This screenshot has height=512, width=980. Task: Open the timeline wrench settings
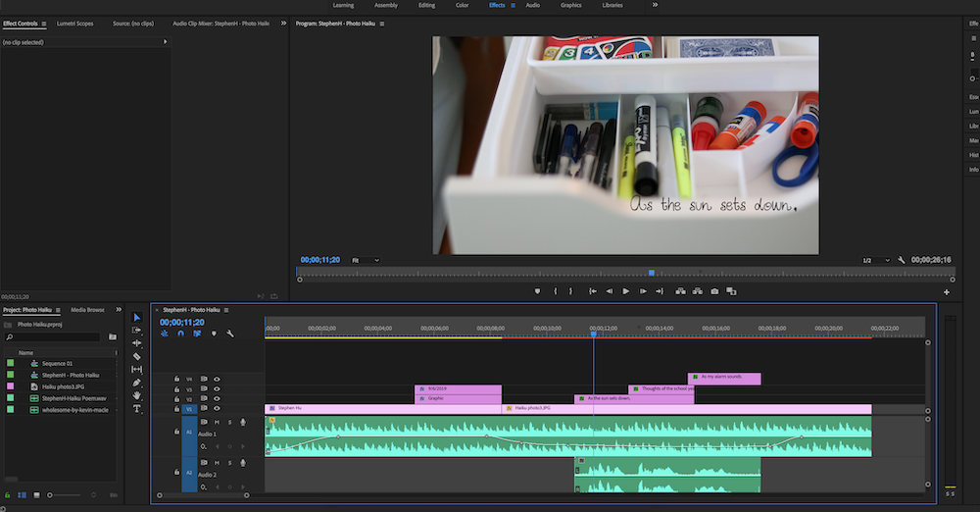[x=230, y=333]
